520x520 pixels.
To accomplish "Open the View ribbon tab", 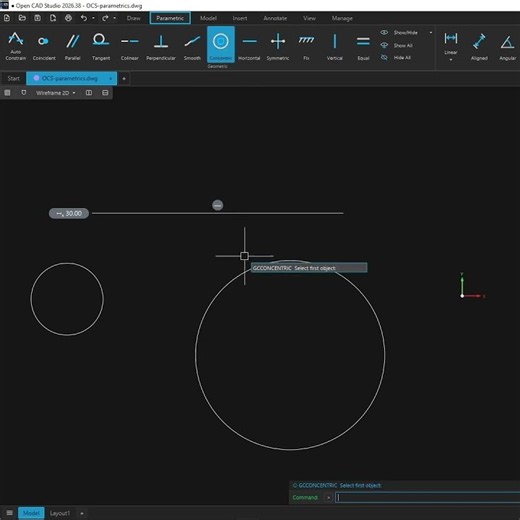I will 309,18.
